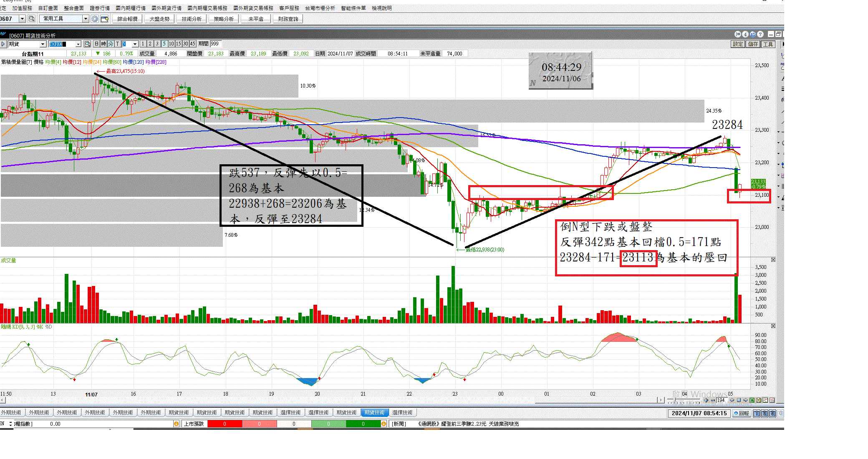Expand the 0607 code dropdown arrow
Screen dimensions: 868x459
coord(23,19)
